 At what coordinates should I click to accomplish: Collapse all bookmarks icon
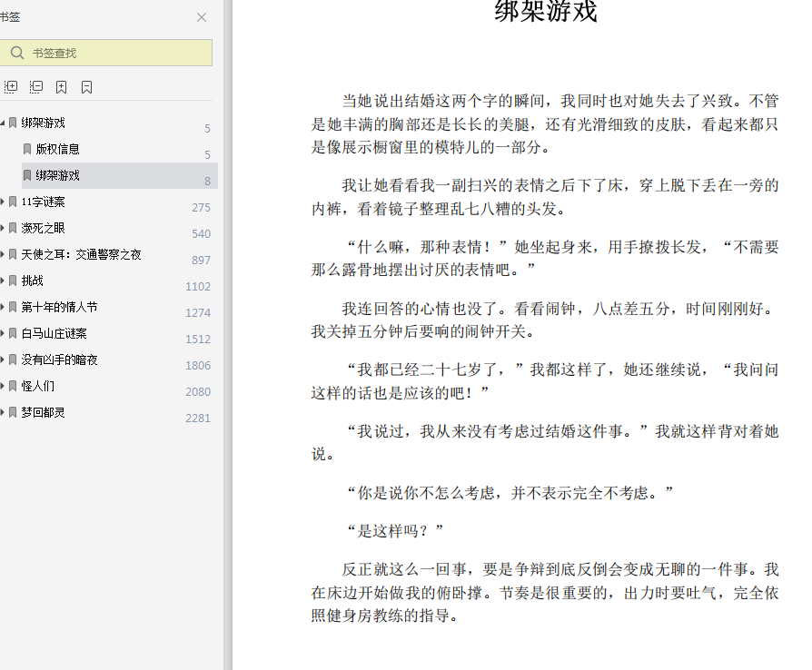pos(36,87)
